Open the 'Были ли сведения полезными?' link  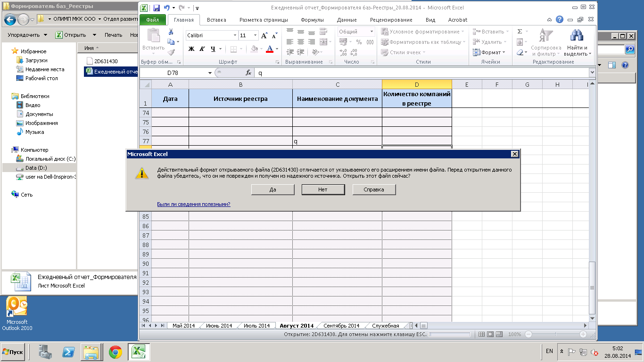click(x=194, y=204)
